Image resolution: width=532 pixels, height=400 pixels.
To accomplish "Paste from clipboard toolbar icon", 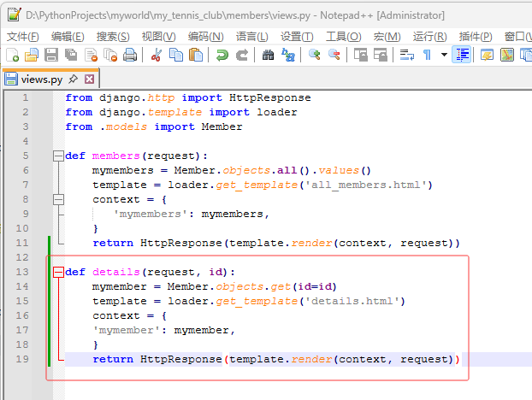I will [195, 55].
